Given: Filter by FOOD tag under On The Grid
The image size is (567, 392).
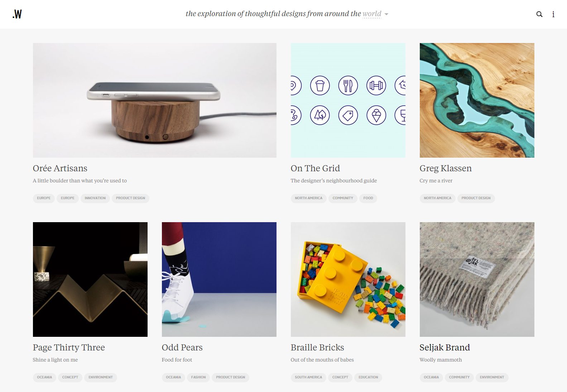Looking at the screenshot, I should (368, 198).
